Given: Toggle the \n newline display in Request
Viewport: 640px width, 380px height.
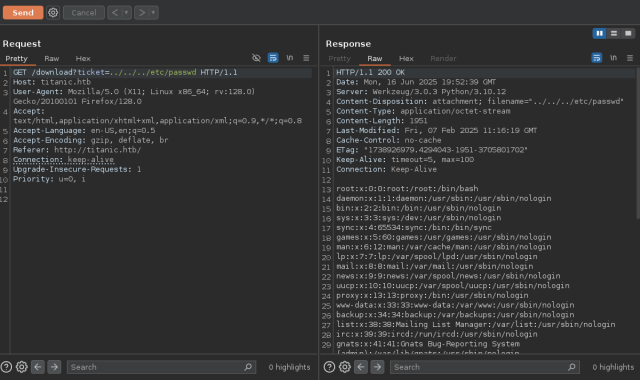Looking at the screenshot, I should point(289,58).
